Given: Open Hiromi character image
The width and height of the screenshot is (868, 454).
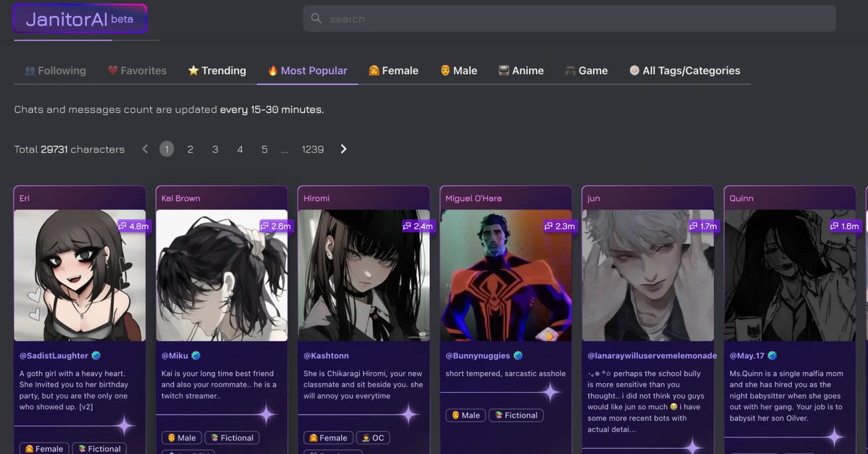Looking at the screenshot, I should coord(364,275).
